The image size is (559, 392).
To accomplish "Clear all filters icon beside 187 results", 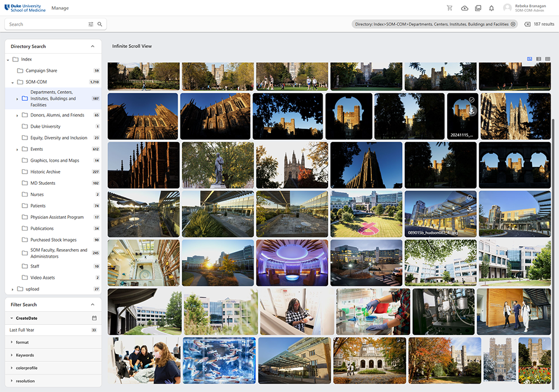I will (527, 25).
